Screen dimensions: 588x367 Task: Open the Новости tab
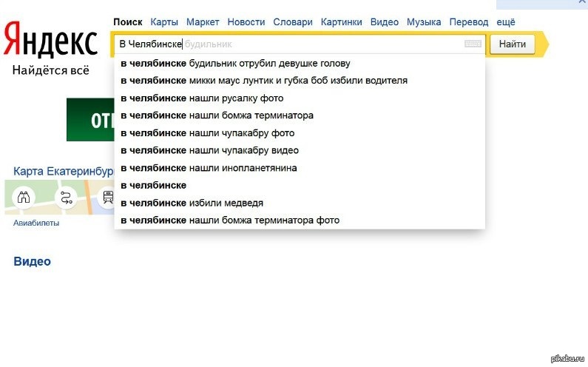click(x=246, y=22)
